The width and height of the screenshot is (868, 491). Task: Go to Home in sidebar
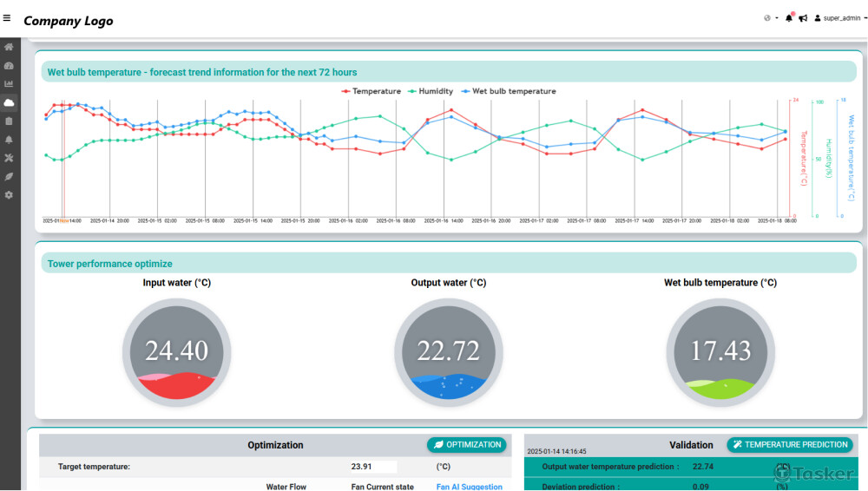10,47
